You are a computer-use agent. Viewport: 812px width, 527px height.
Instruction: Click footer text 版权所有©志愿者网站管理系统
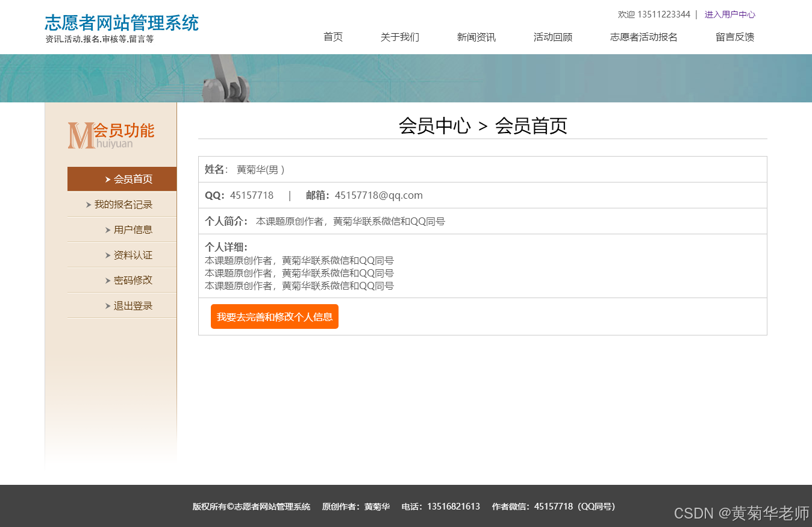[251, 507]
